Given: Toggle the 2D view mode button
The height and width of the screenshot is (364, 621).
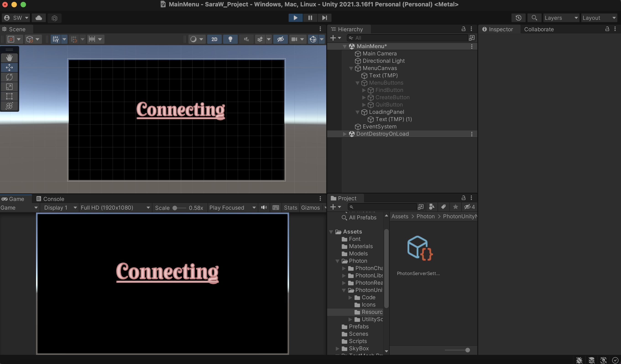Looking at the screenshot, I should (x=214, y=39).
